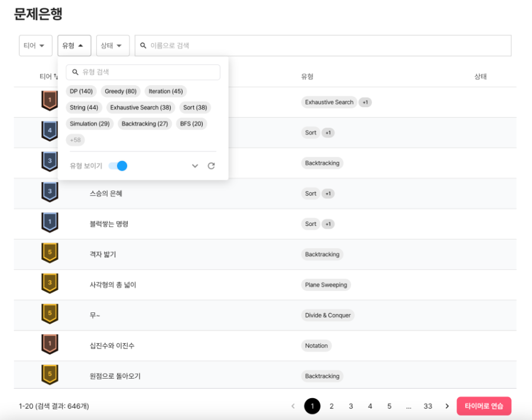Go to page 5
532x420 pixels.
[389, 406]
